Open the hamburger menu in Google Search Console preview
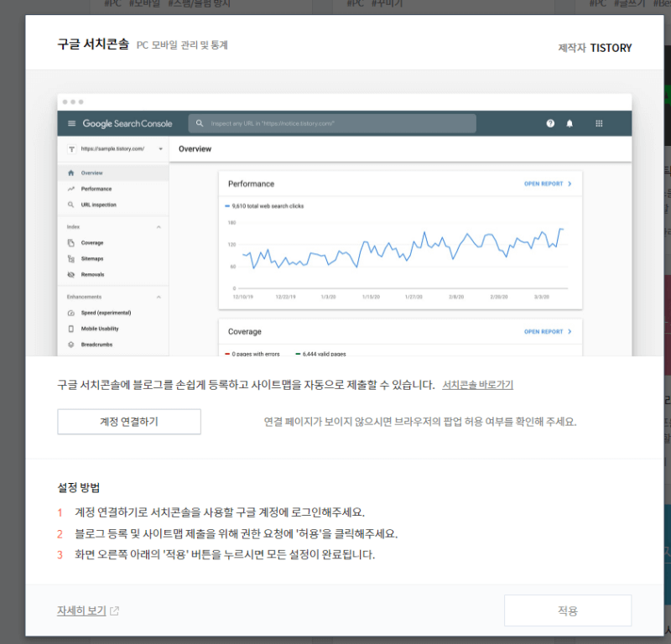The width and height of the screenshot is (671, 644). pyautogui.click(x=71, y=123)
